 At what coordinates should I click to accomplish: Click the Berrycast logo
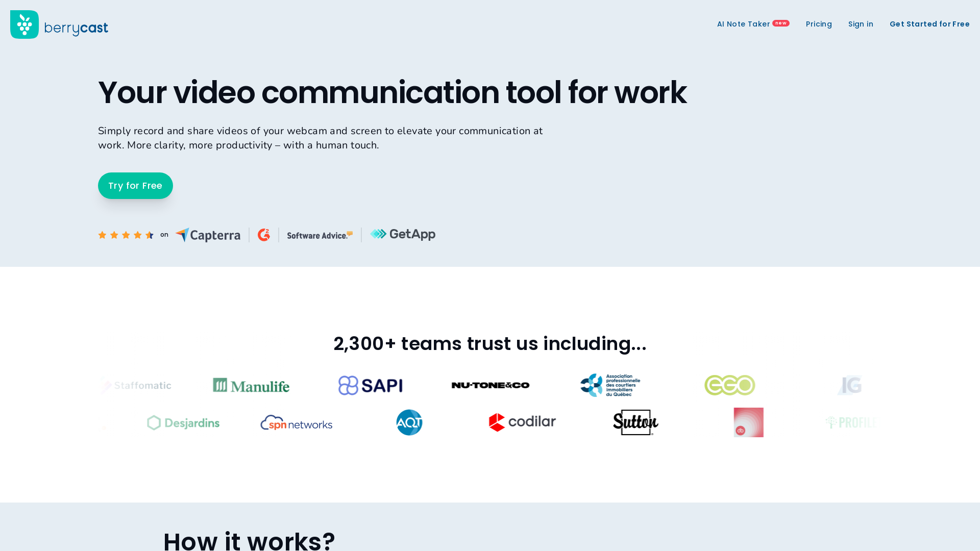pyautogui.click(x=59, y=24)
